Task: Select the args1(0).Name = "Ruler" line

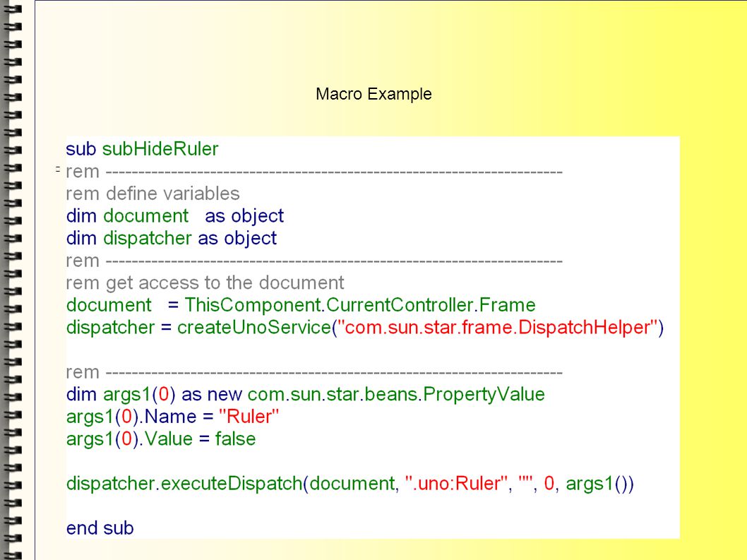Action: 172,417
